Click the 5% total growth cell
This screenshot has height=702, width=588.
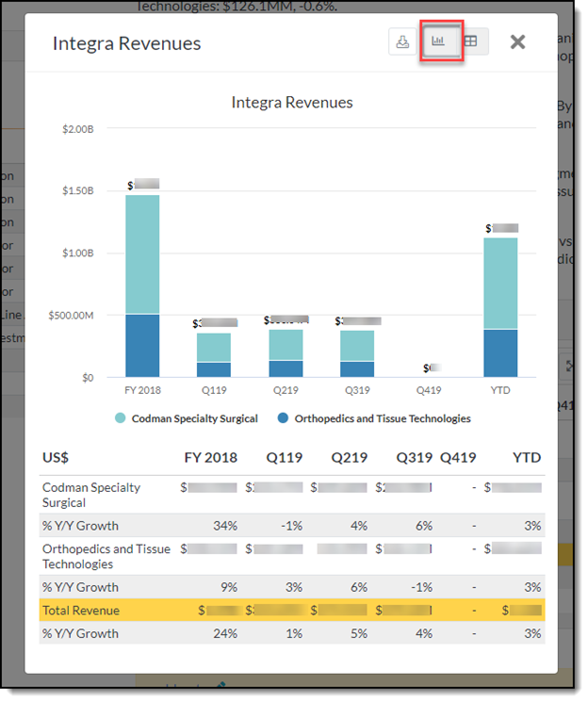click(x=359, y=634)
